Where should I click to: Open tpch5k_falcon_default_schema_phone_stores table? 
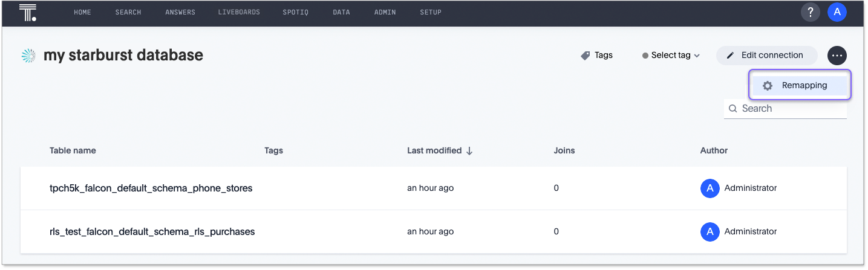click(151, 188)
